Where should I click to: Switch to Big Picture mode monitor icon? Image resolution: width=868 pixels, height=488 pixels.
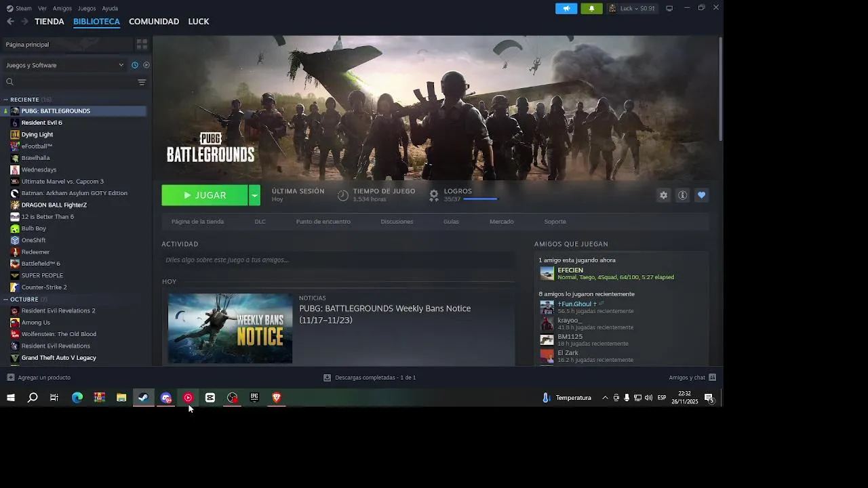click(x=669, y=8)
